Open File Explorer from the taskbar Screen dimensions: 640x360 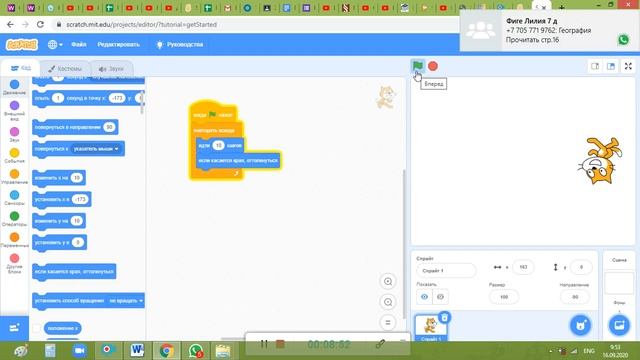(223, 351)
